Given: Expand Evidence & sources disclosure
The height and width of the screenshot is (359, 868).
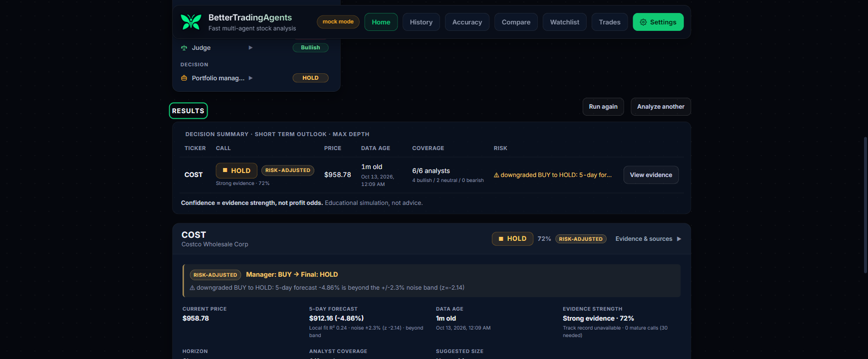Looking at the screenshot, I should pyautogui.click(x=648, y=239).
